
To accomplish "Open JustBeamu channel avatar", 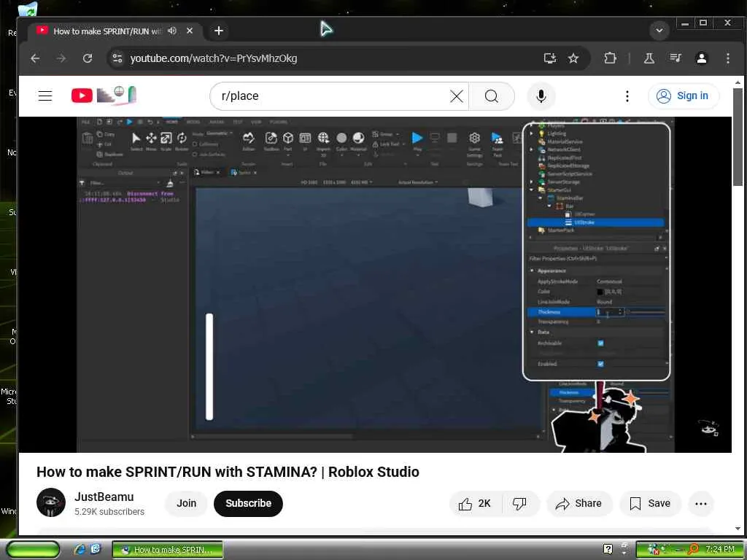I will coord(51,502).
